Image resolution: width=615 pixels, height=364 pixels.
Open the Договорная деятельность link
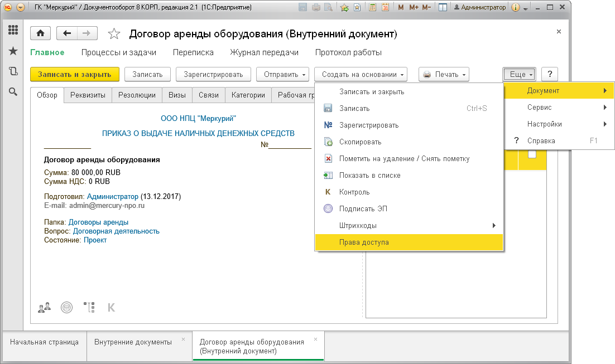pyautogui.click(x=116, y=231)
